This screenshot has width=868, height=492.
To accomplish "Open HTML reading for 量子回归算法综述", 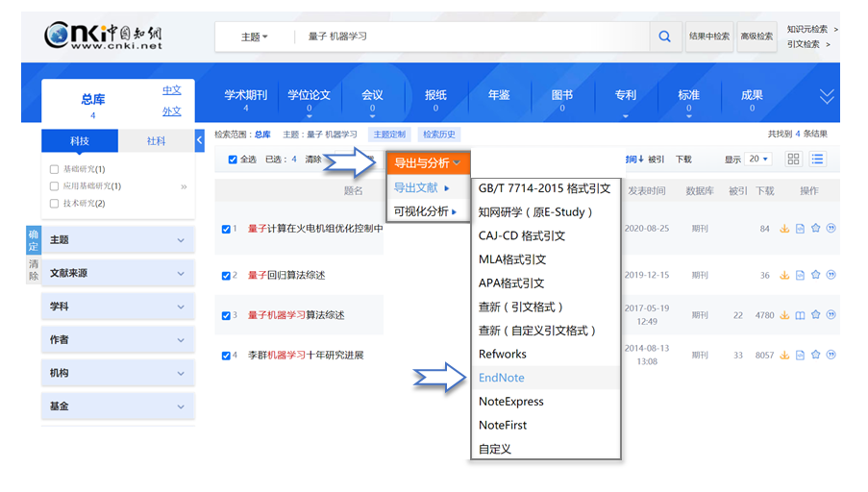I will point(800,275).
